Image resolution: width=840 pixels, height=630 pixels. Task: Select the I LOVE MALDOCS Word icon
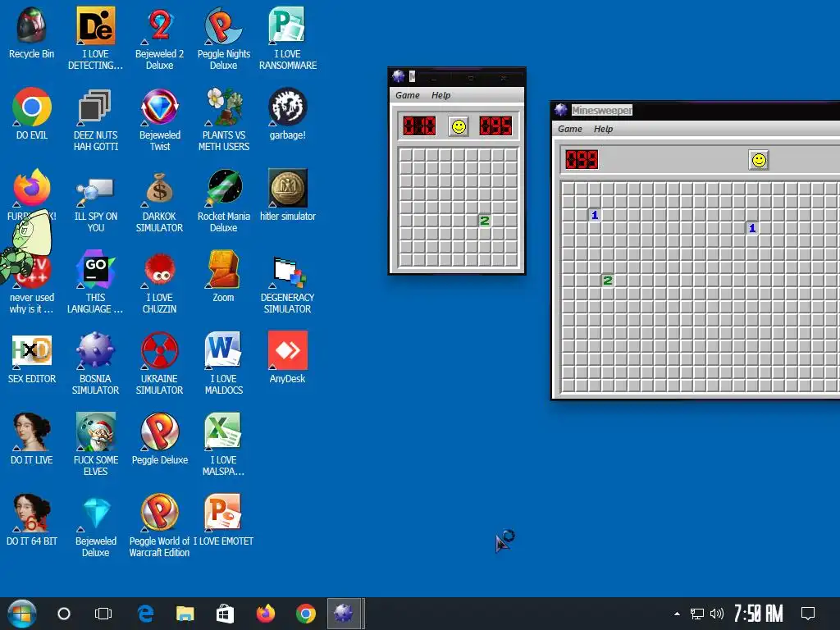pyautogui.click(x=223, y=351)
